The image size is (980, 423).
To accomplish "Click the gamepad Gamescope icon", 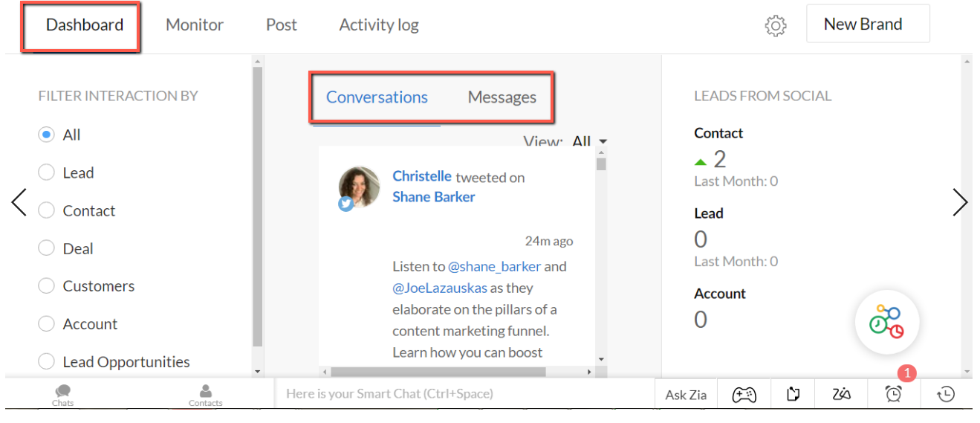I will click(744, 395).
